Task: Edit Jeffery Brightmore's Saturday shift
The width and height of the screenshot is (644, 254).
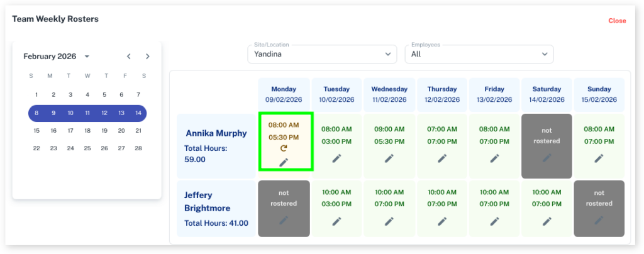Action: (546, 221)
